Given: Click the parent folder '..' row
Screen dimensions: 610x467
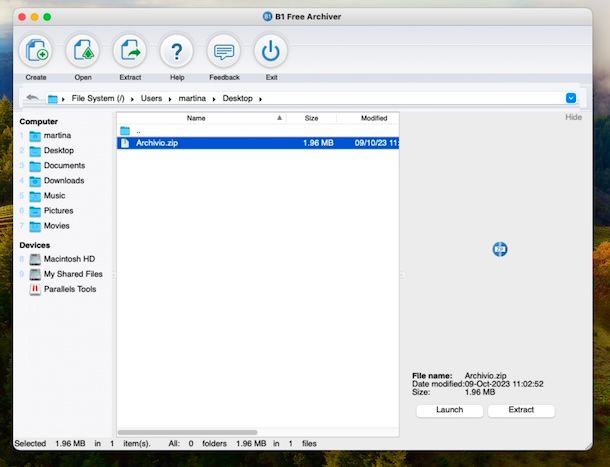Looking at the screenshot, I should click(x=258, y=131).
